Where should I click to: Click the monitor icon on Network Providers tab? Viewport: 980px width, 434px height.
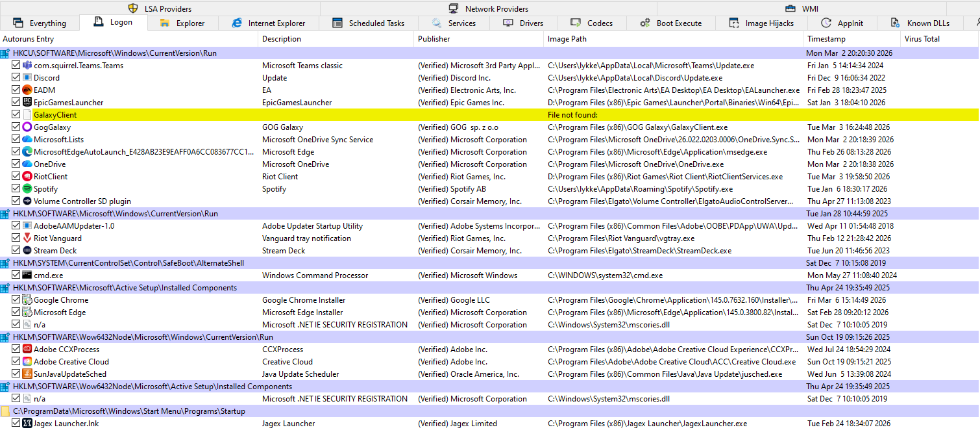[x=454, y=8]
